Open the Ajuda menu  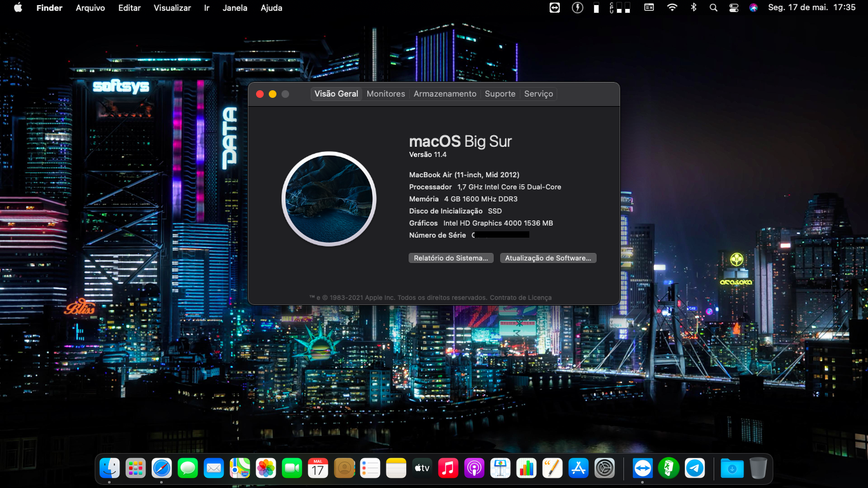[x=271, y=8]
